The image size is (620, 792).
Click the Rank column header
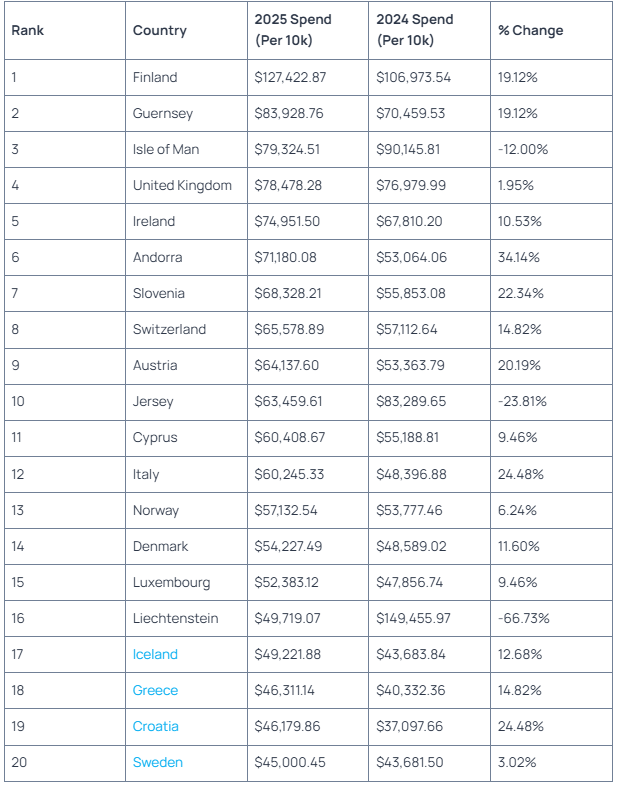(x=28, y=30)
